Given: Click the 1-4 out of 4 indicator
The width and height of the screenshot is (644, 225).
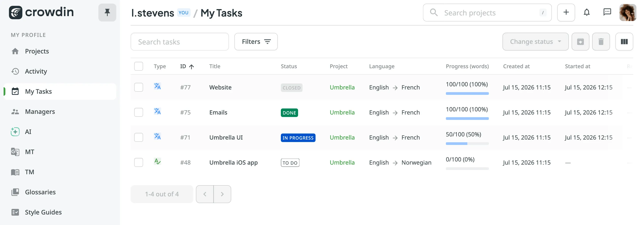Looking at the screenshot, I should pos(162,194).
